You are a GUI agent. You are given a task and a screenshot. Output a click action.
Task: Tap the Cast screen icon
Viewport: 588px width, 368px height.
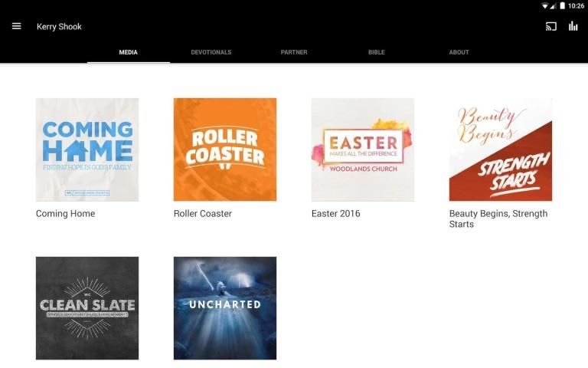(550, 26)
